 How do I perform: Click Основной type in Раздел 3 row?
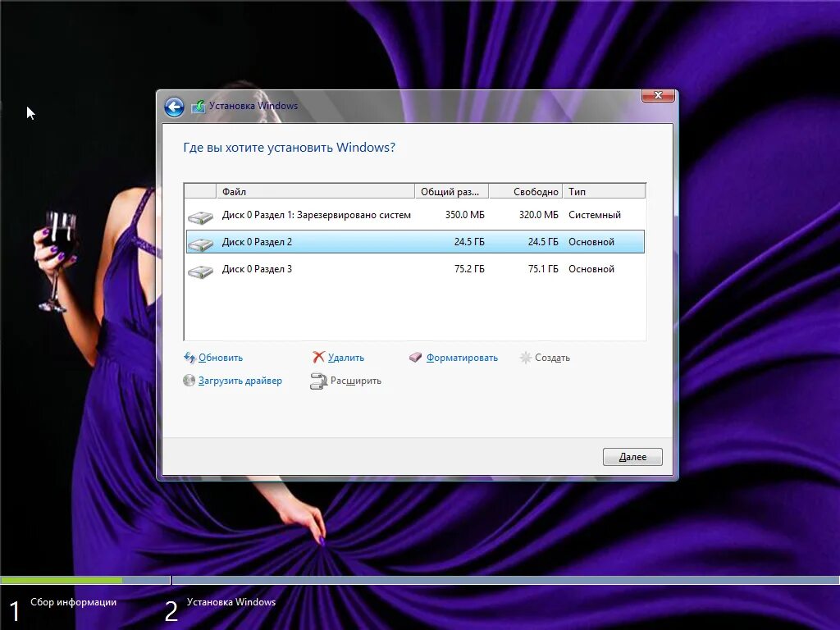click(591, 269)
